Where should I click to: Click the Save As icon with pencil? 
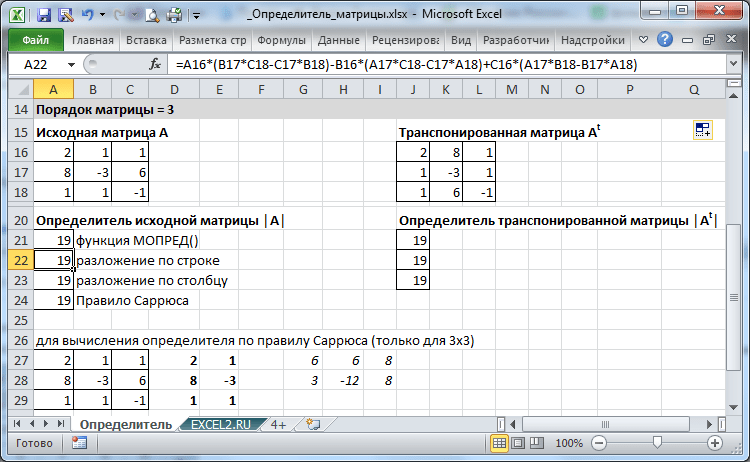65,15
